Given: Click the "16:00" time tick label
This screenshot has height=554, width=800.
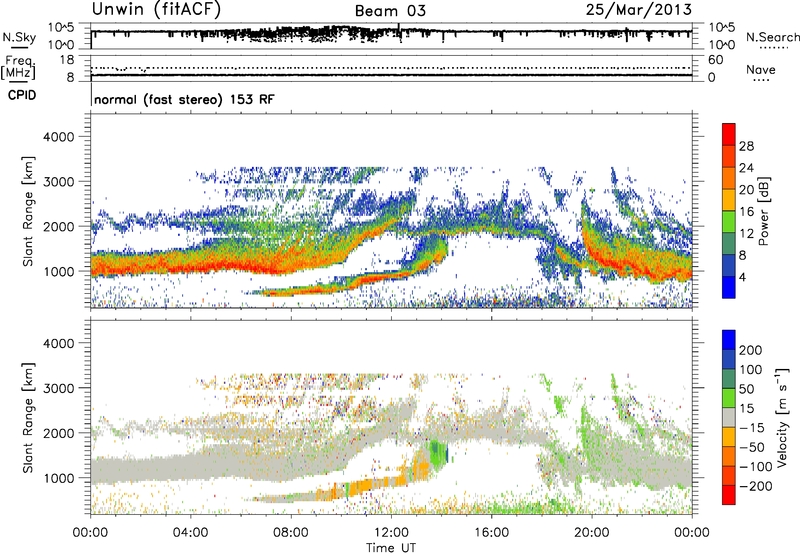Looking at the screenshot, I should pyautogui.click(x=491, y=533).
